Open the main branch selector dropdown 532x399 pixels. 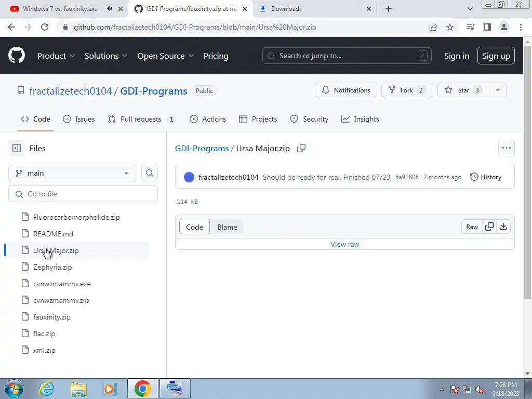tap(73, 173)
